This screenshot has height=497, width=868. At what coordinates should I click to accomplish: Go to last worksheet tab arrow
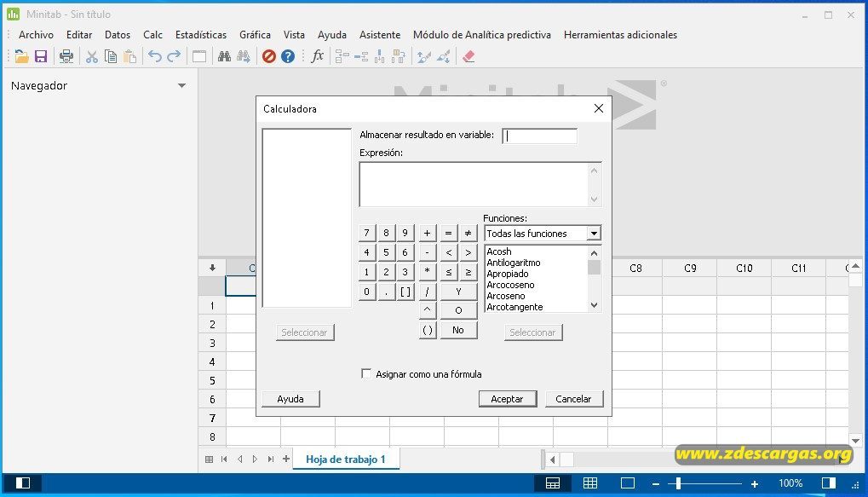pos(271,459)
